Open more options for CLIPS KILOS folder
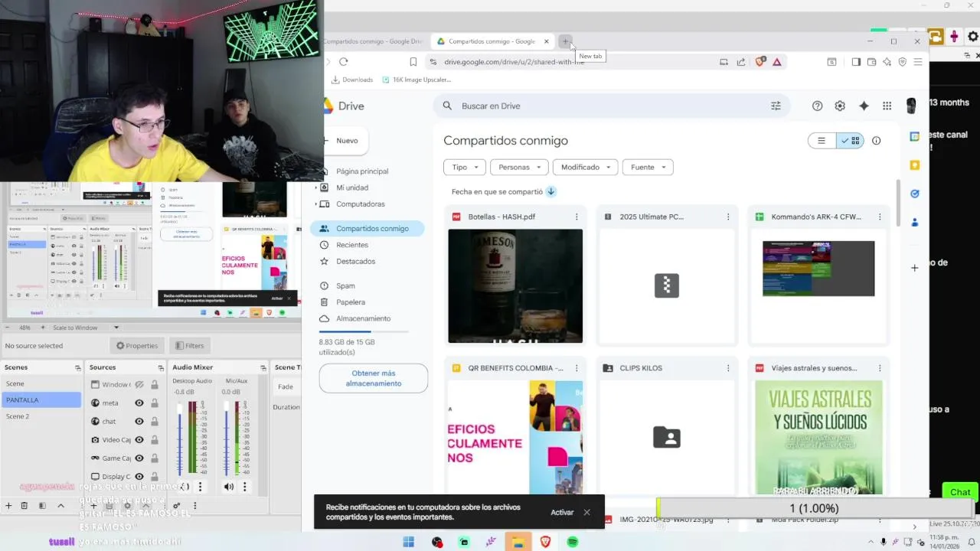 [x=728, y=368]
